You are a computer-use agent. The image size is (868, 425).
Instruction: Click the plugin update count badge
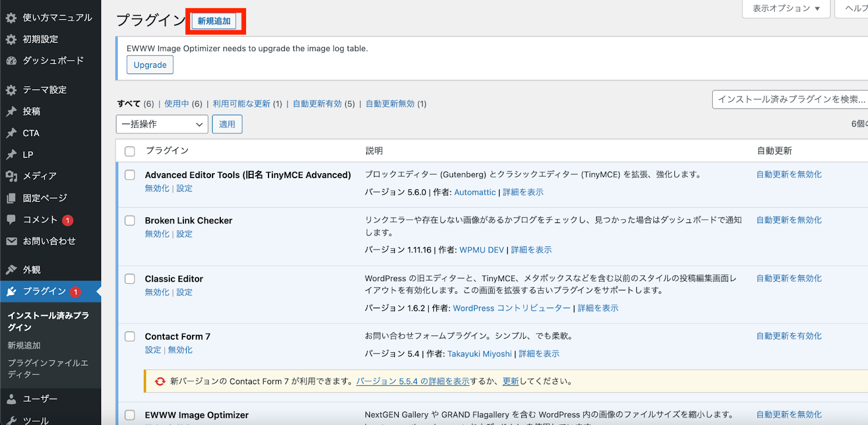[75, 292]
